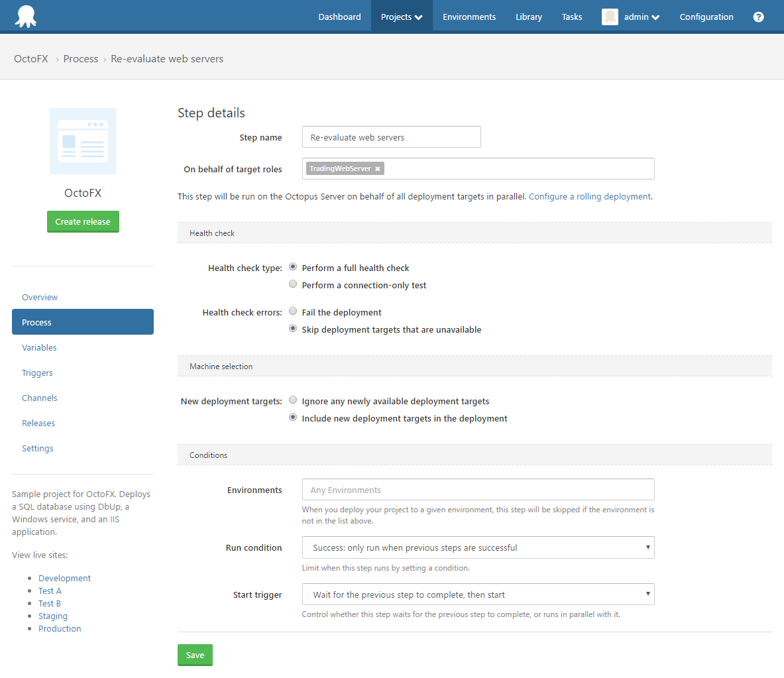Open the Test B live site link
This screenshot has width=784, height=678.
50,604
